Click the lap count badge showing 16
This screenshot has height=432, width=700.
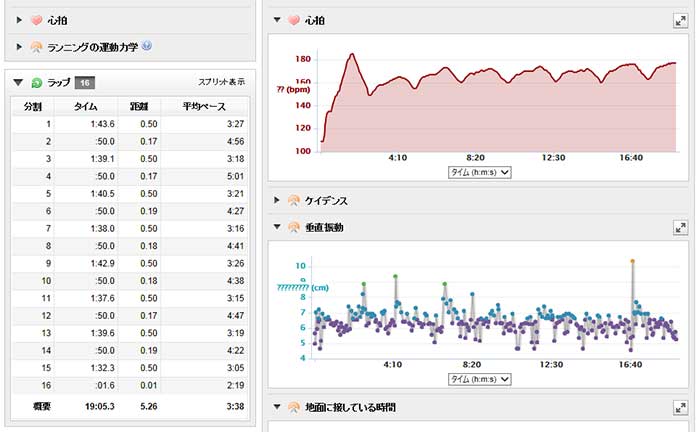(86, 83)
